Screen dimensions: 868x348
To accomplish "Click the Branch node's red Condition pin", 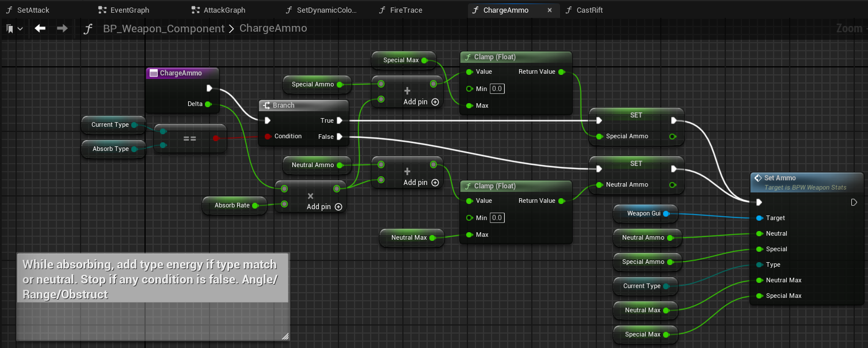I will [x=268, y=137].
